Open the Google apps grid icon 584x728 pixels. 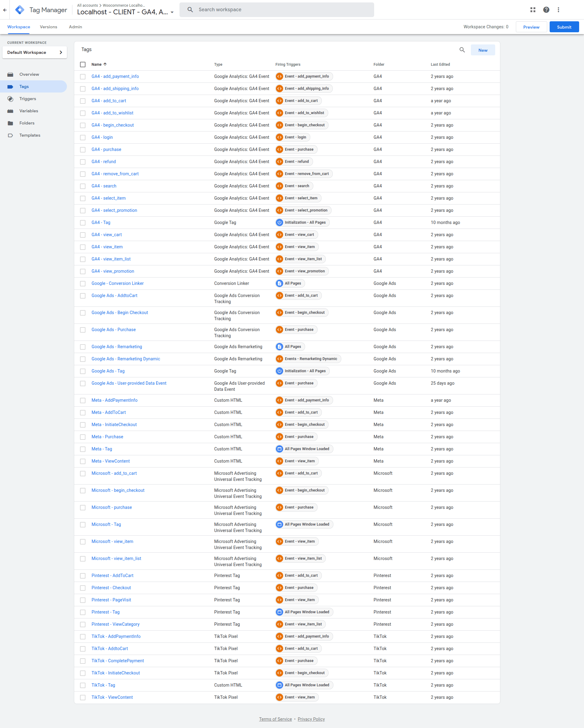click(533, 10)
